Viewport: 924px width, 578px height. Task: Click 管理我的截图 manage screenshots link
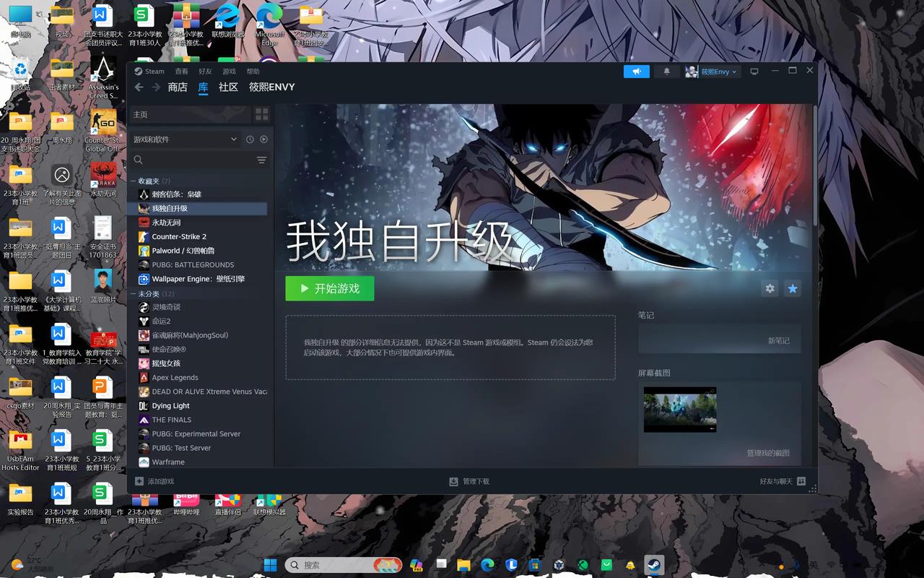click(768, 453)
